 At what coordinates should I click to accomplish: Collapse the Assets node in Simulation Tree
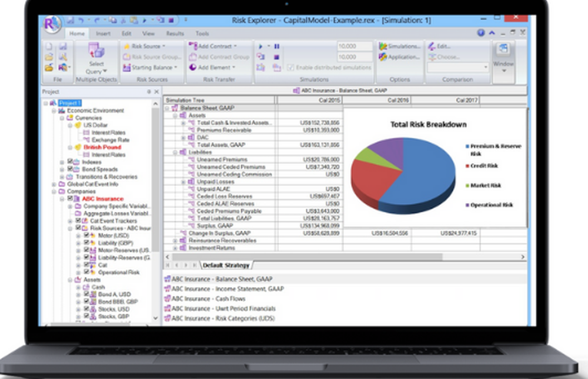tap(175, 116)
